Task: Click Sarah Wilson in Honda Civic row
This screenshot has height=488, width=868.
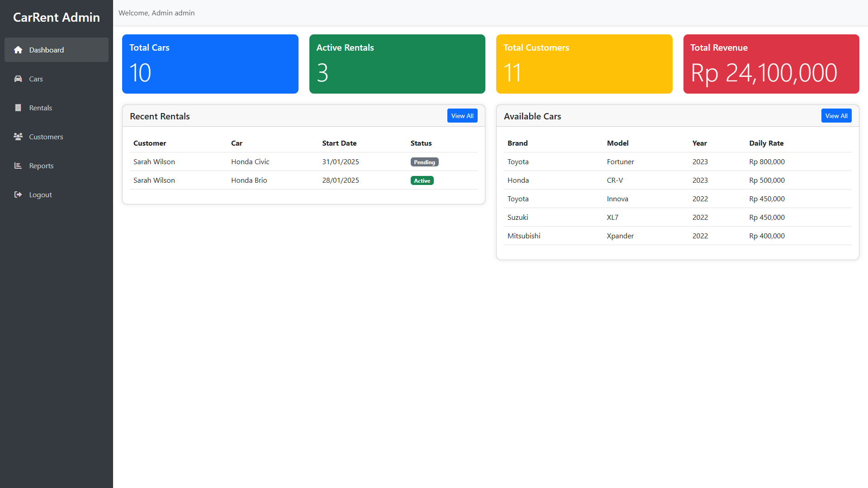Action: pos(154,161)
